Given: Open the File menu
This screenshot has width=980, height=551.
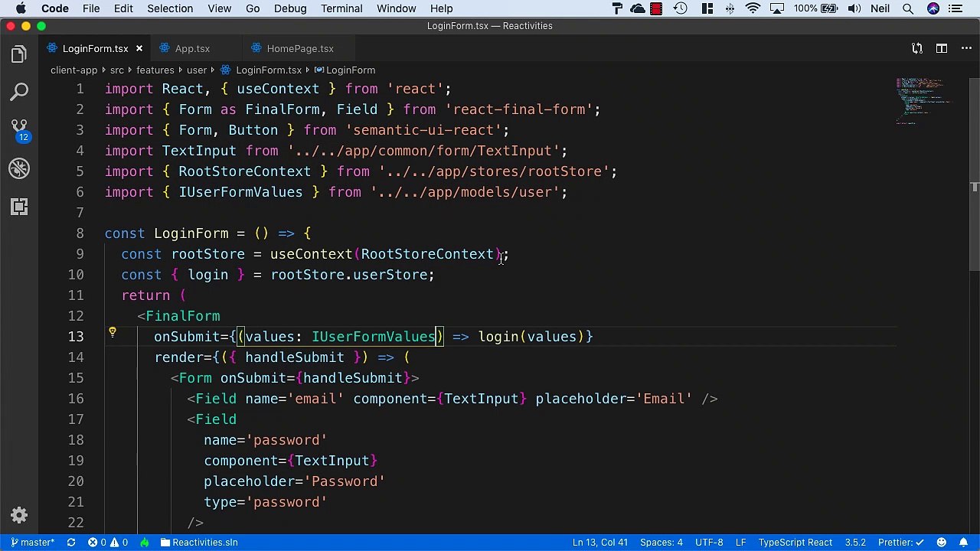Looking at the screenshot, I should click(x=91, y=8).
